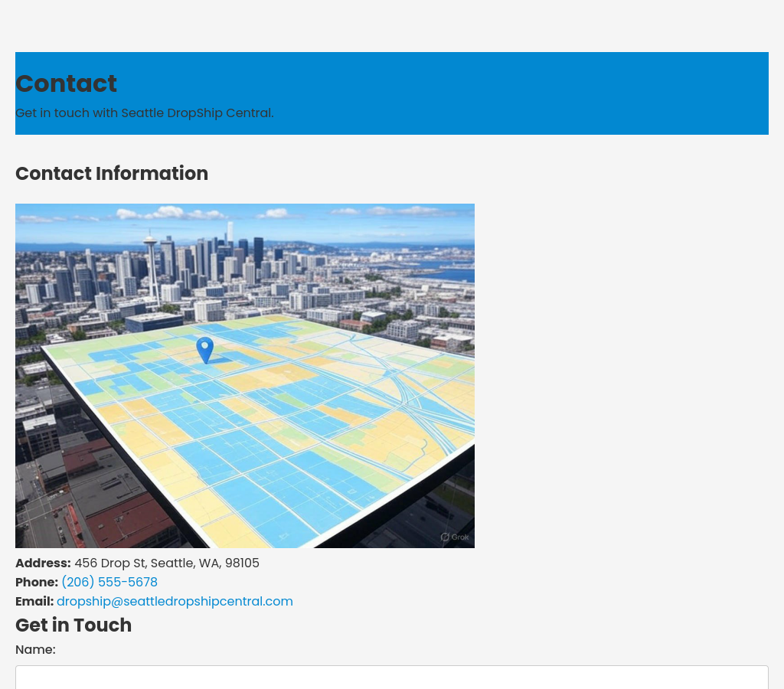The image size is (784, 689).
Task: Focus the Name input field
Action: [x=391, y=677]
